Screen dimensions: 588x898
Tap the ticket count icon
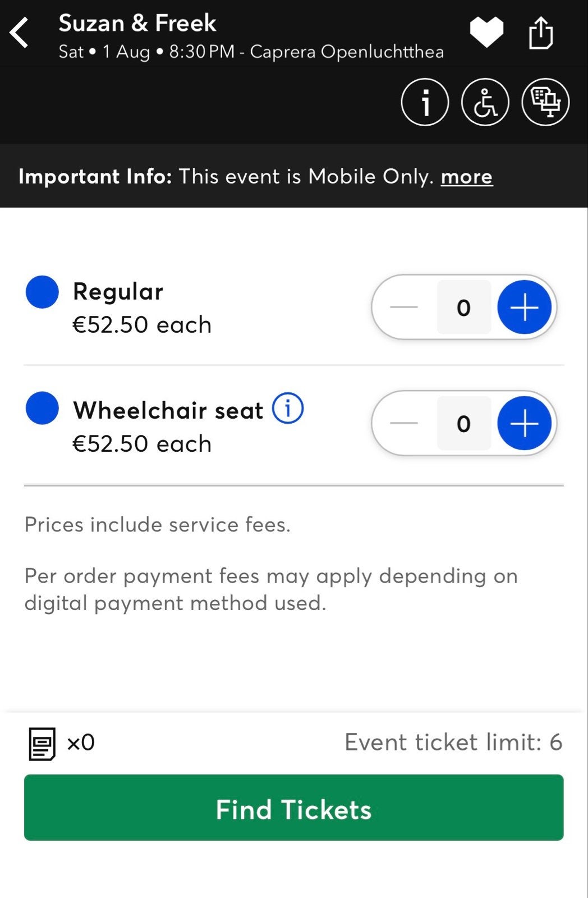click(42, 744)
